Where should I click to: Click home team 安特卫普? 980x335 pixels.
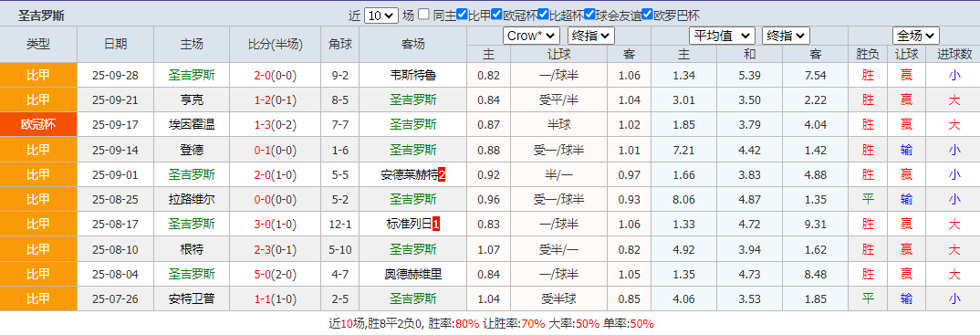point(192,298)
